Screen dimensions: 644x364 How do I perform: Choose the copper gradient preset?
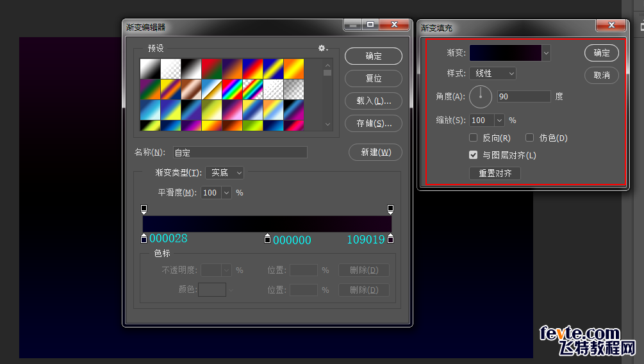(x=191, y=89)
